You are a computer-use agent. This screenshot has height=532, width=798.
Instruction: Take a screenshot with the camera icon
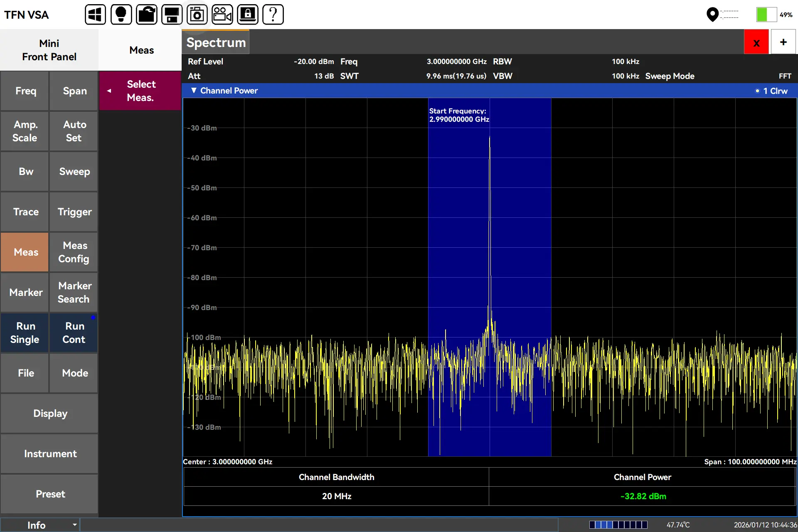point(197,15)
